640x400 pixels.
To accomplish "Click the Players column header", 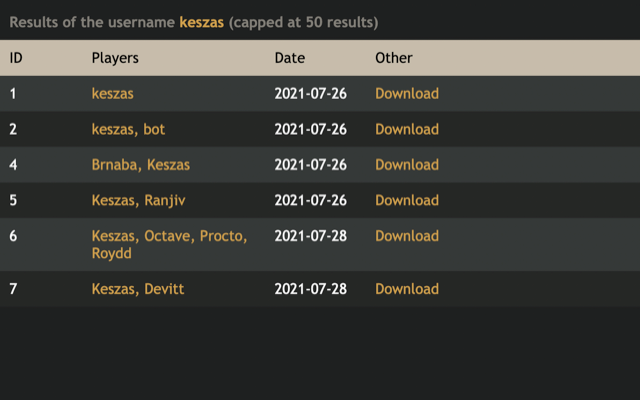I will point(115,58).
